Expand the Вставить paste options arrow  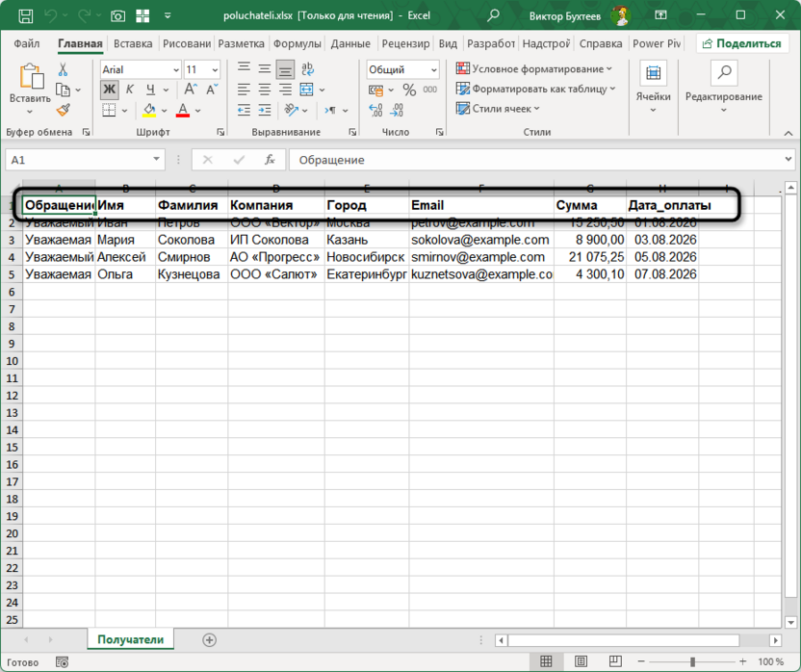(30, 112)
